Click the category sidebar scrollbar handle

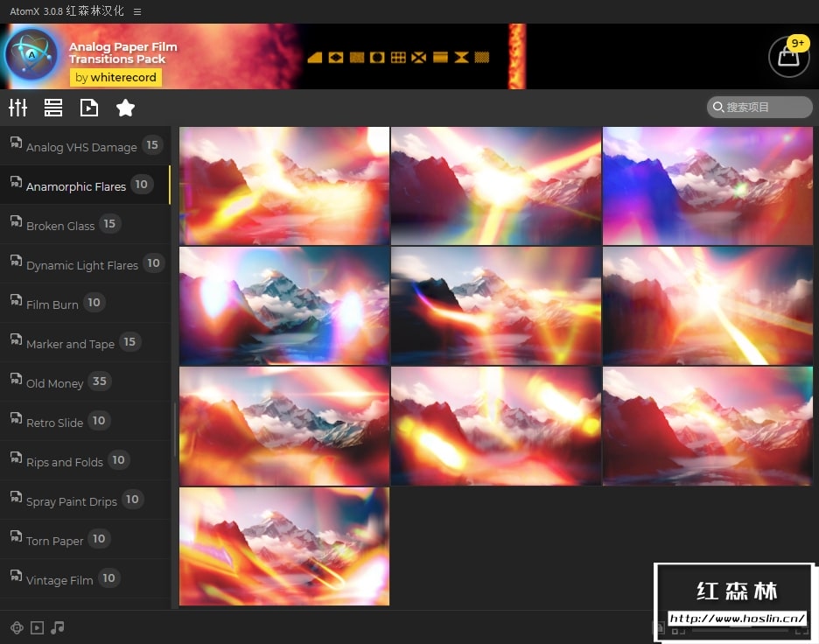coord(175,430)
